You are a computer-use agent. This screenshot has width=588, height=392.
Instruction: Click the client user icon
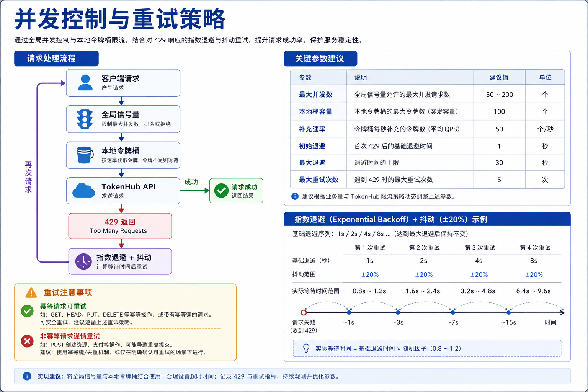(85, 82)
